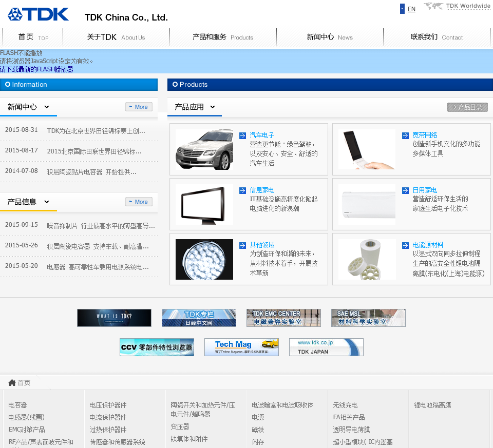Click the world map icon for TDK Worldwide

[433, 6]
